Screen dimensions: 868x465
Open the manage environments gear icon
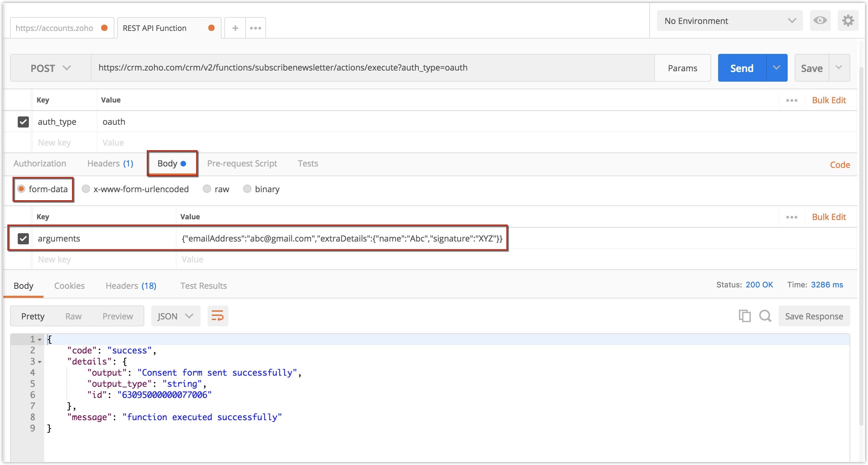(848, 21)
